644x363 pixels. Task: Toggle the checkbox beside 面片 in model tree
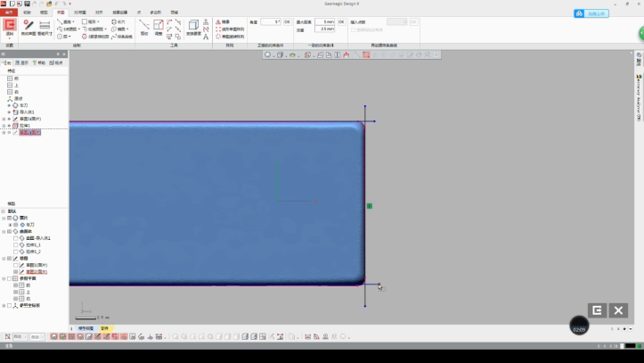(9, 218)
